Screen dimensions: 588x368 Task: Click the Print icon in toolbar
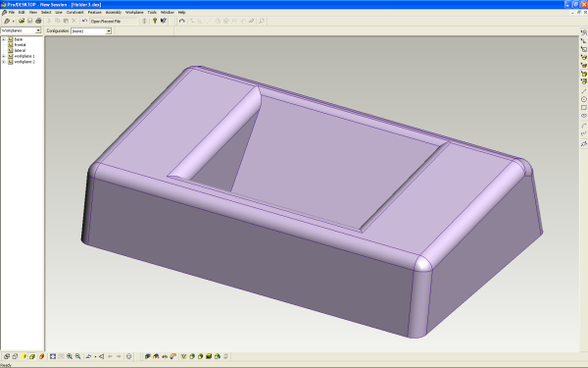38,21
